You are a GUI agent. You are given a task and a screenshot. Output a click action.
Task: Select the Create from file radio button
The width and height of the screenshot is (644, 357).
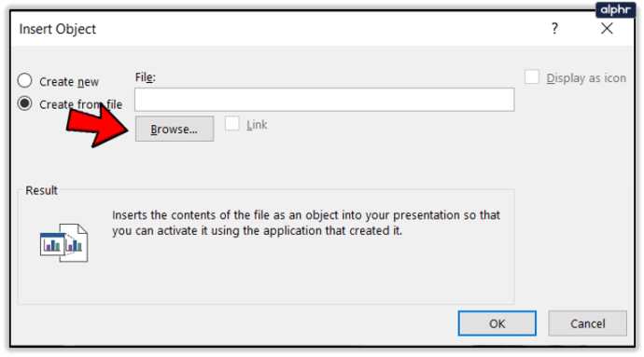click(24, 103)
